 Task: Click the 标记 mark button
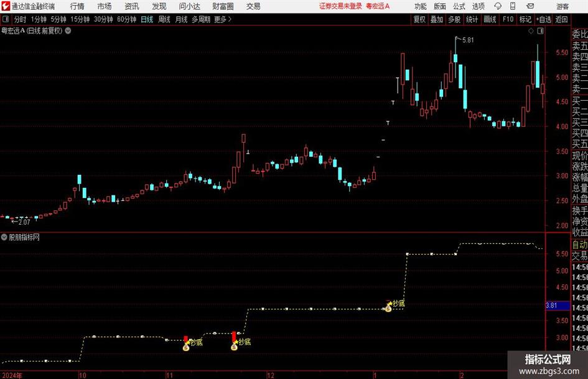tap(525, 19)
